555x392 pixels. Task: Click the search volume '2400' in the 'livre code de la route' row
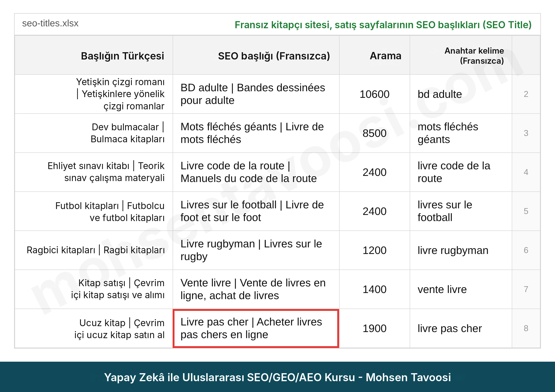(x=374, y=172)
